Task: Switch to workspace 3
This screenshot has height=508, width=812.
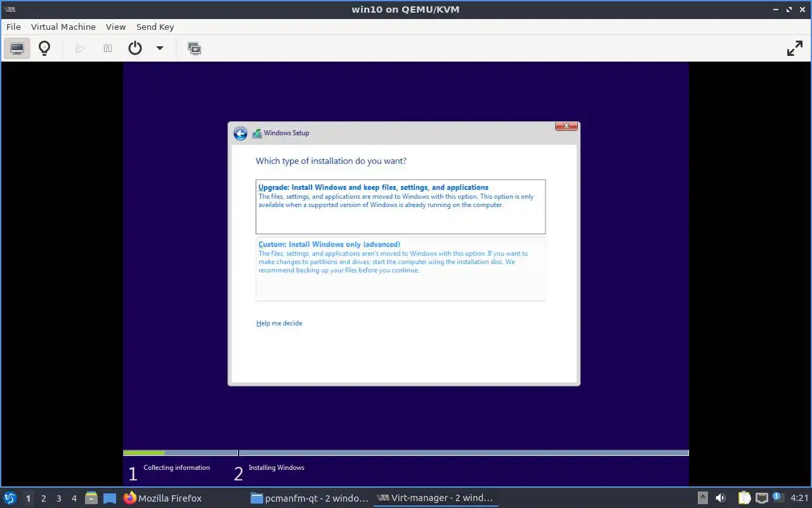Action: click(x=59, y=498)
